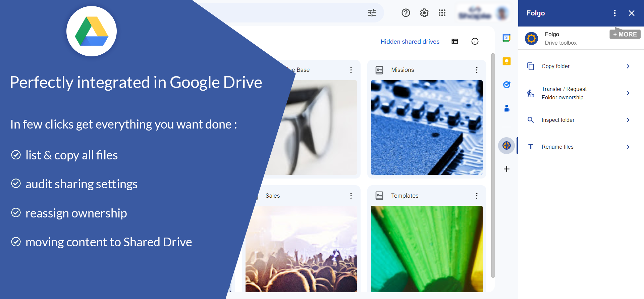Open Google Keep from side panel

pos(506,61)
